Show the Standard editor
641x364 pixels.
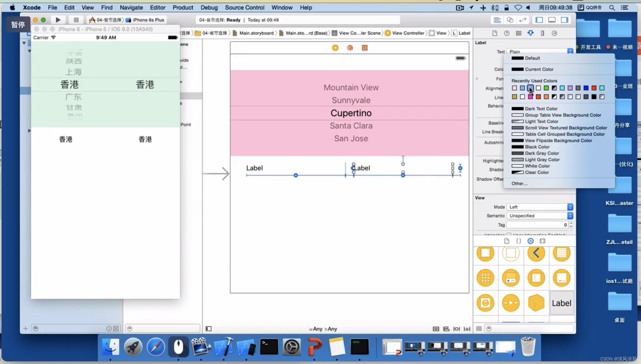pos(497,20)
